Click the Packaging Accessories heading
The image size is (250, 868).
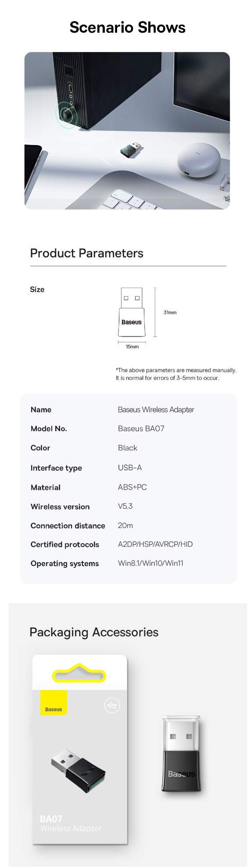94,632
